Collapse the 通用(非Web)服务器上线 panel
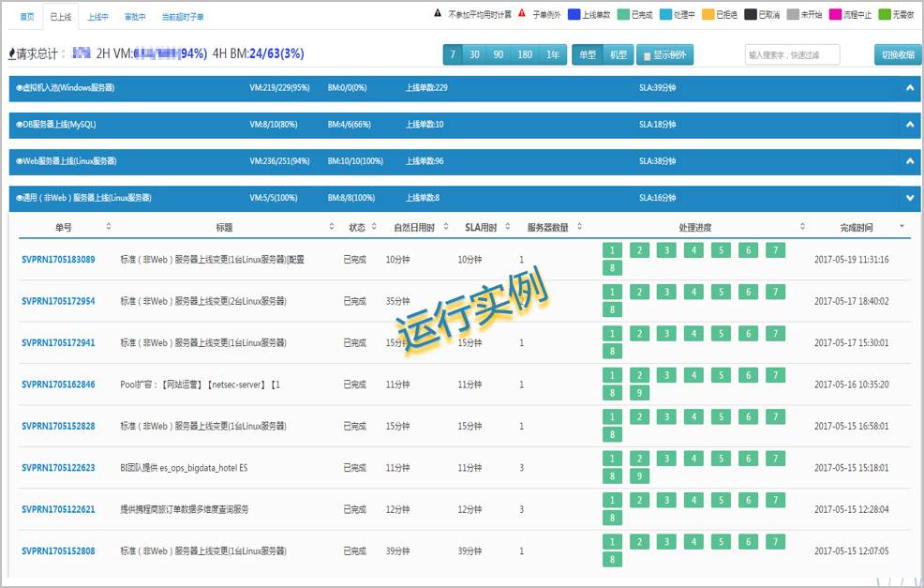Screen dimensions: 924x588 (x=910, y=198)
